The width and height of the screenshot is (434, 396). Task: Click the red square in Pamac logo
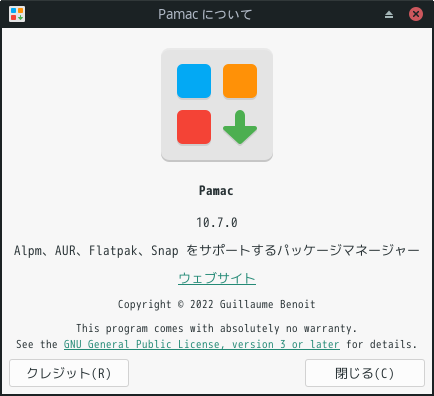194,127
